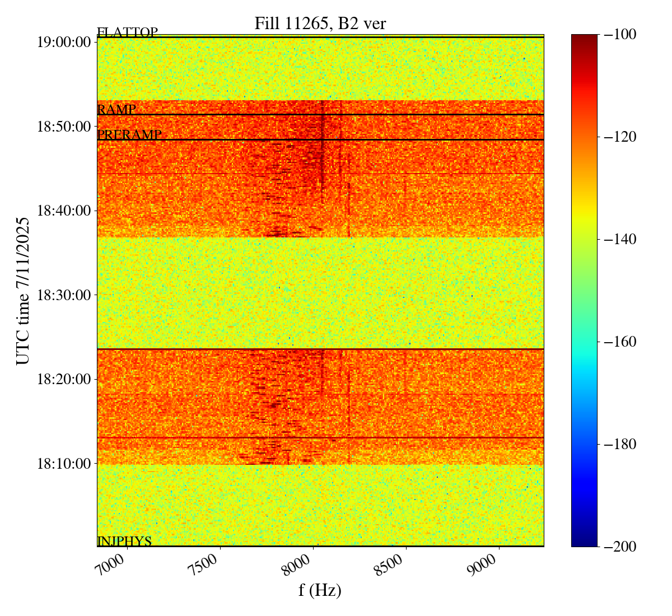
Task: Select the PRERAMP annotation text
Action: (x=129, y=135)
